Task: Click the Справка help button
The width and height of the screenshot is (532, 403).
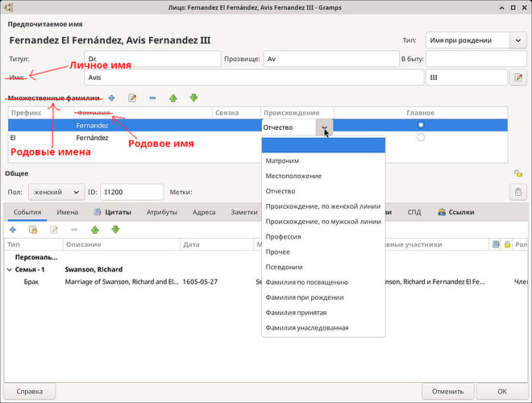Action: pyautogui.click(x=30, y=392)
